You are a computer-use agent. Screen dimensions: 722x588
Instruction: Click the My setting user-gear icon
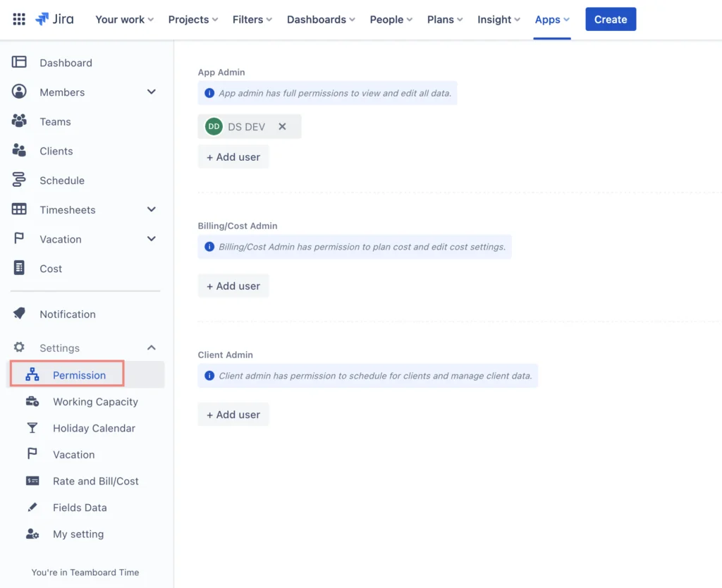click(x=32, y=534)
